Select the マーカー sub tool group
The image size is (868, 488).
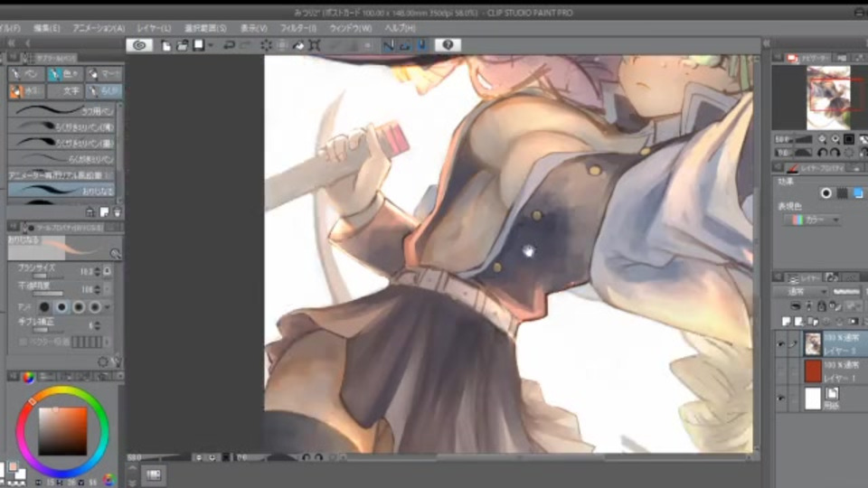click(104, 73)
